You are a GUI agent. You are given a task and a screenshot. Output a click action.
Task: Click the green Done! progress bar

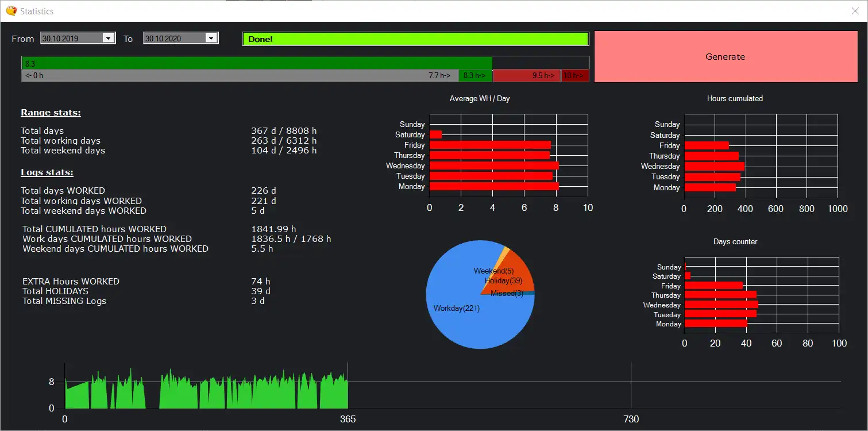[x=415, y=39]
